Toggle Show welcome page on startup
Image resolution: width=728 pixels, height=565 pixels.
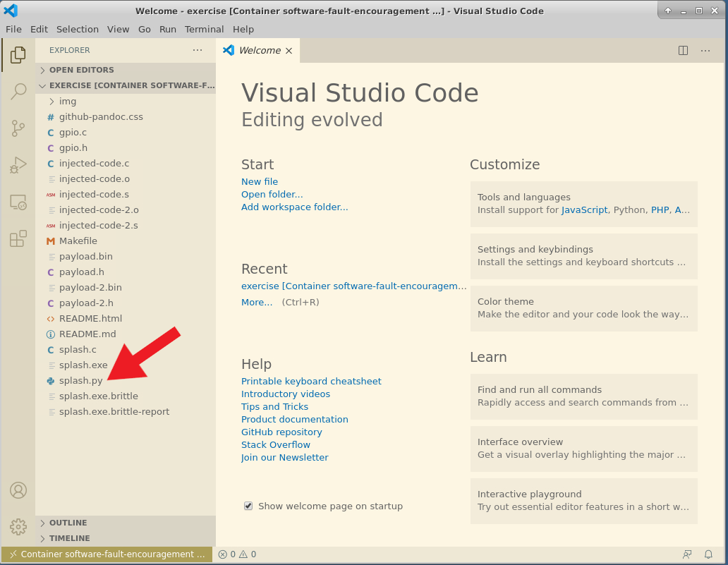click(x=248, y=506)
